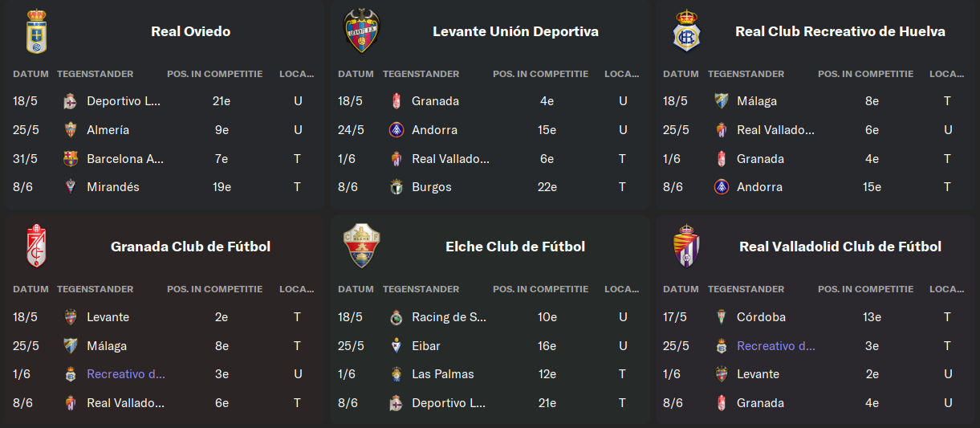This screenshot has width=980, height=428.
Task: Click the Real Valladolid club crest
Action: (686, 247)
